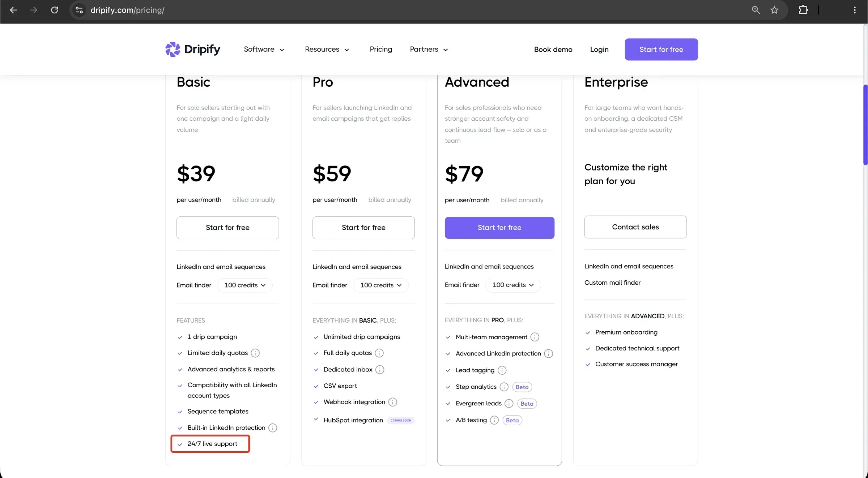Expand the Partners menu
This screenshot has width=868, height=478.
[x=429, y=49]
